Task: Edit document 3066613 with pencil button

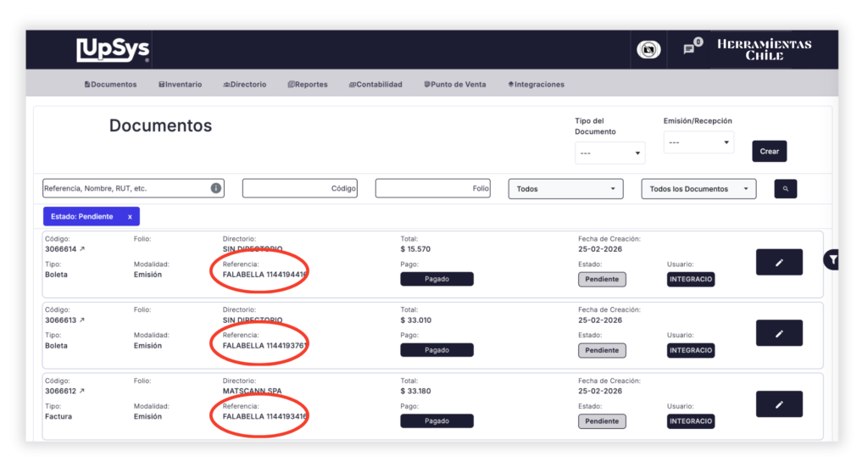Action: pos(778,333)
